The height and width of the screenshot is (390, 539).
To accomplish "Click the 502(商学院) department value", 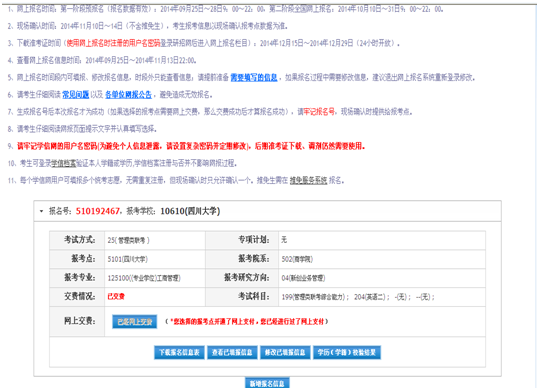I will tap(297, 259).
